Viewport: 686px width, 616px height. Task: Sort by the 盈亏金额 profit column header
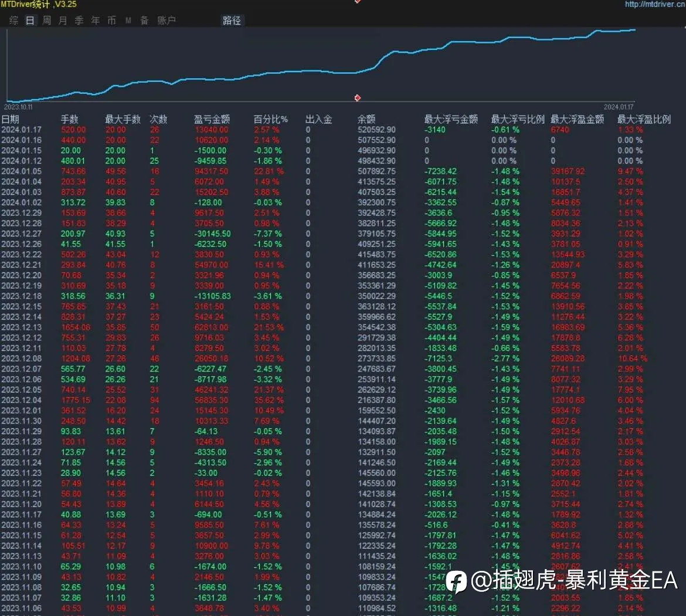click(x=212, y=119)
